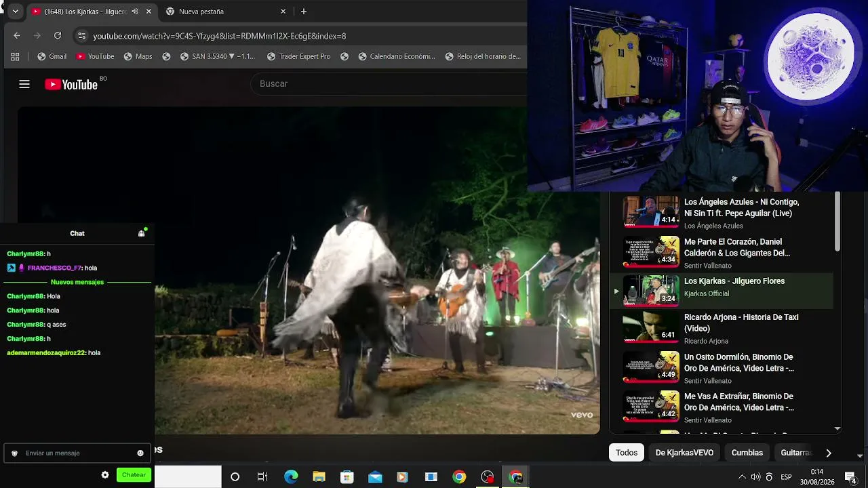
Task: Click the chat identity shield icon
Action: 14,453
